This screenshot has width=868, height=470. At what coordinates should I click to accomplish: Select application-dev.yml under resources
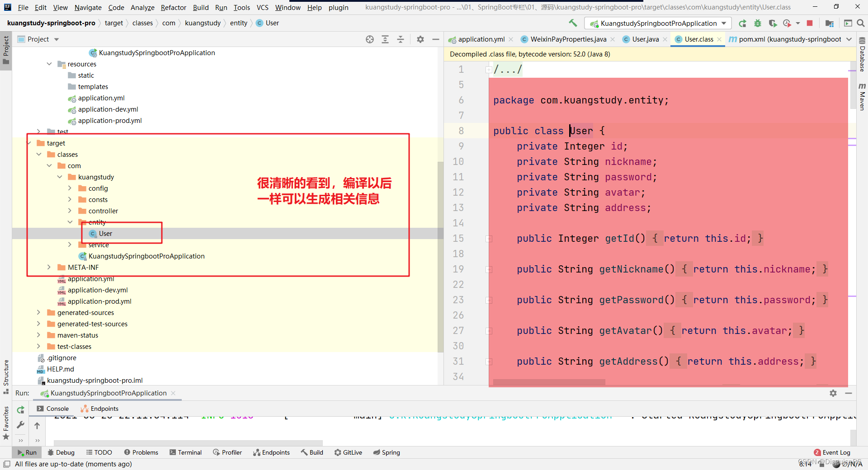(x=108, y=109)
